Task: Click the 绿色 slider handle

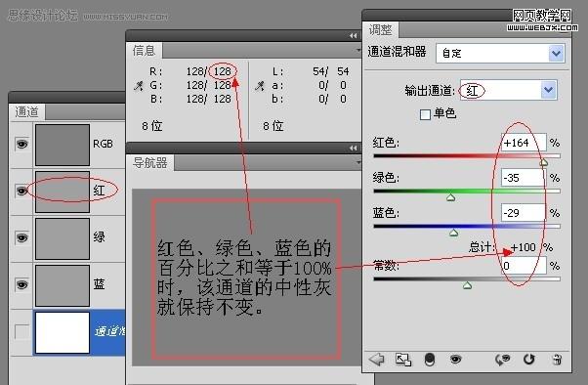Action: click(x=450, y=197)
